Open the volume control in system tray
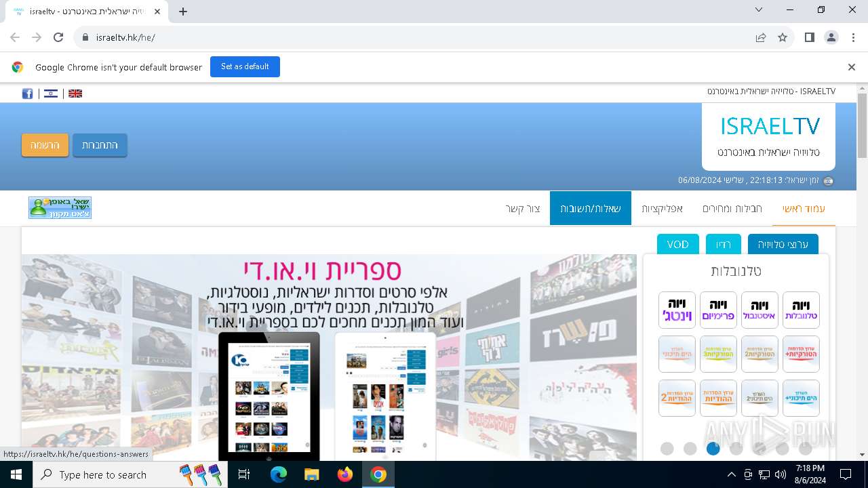 780,474
